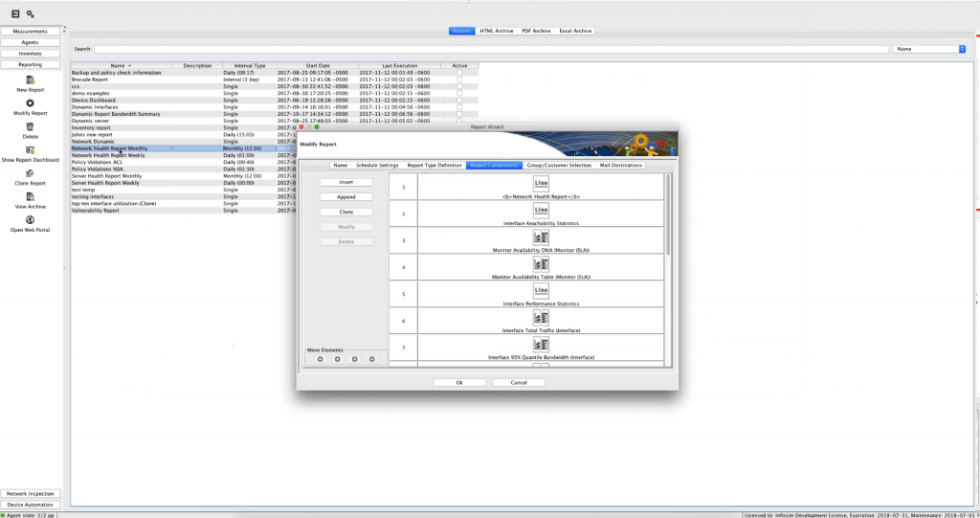
Task: Launch the Open Web Portal globe icon
Action: [x=30, y=220]
